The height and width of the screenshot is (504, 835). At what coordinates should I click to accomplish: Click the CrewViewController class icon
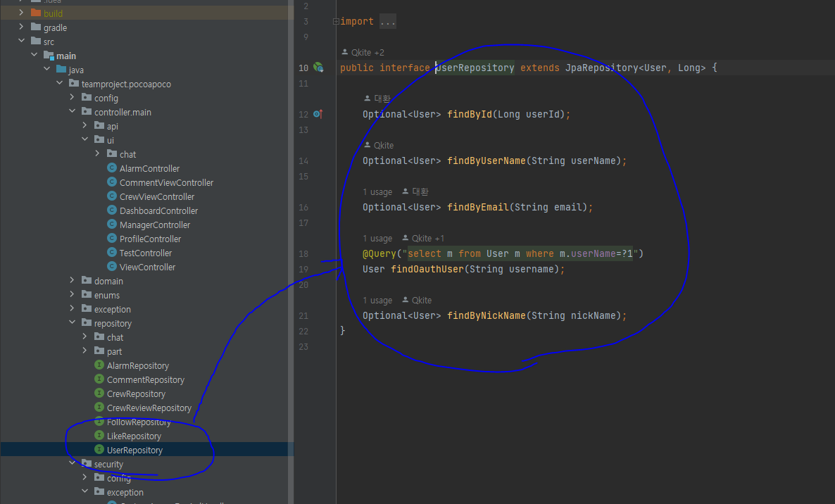tap(112, 196)
